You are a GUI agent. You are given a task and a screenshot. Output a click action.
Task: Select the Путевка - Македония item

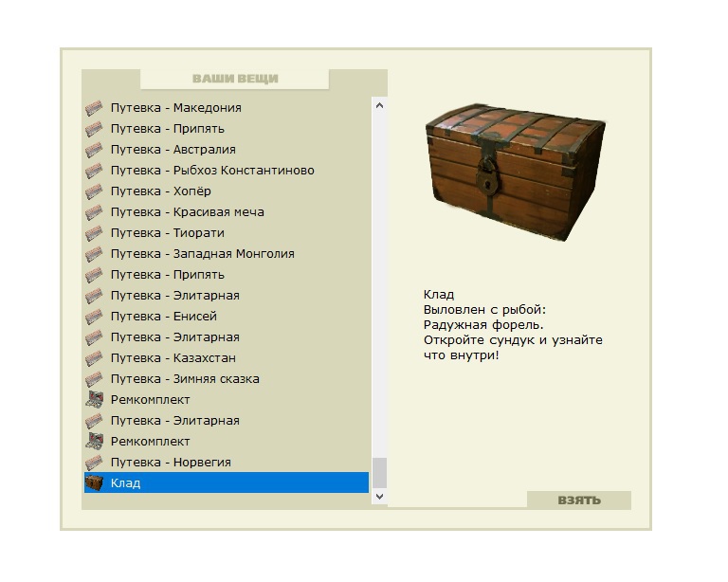pos(227,108)
